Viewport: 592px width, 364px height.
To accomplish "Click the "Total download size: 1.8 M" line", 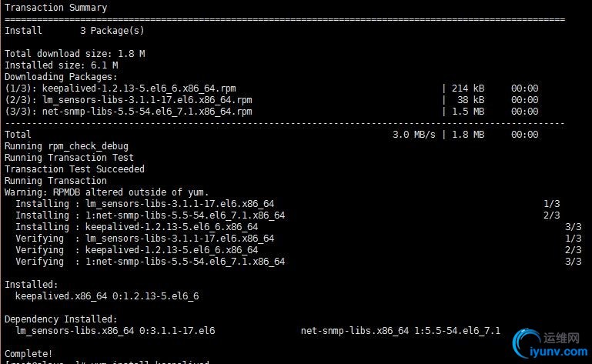I will [x=75, y=54].
